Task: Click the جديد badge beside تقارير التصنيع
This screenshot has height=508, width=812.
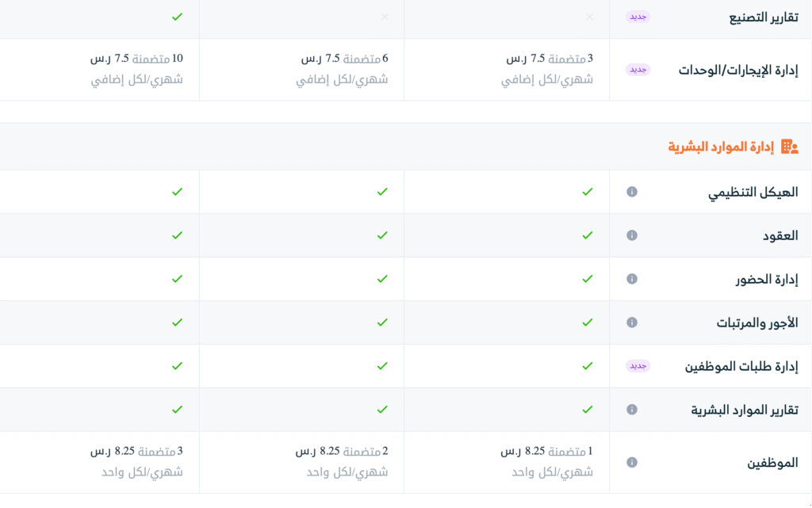Action: click(638, 17)
